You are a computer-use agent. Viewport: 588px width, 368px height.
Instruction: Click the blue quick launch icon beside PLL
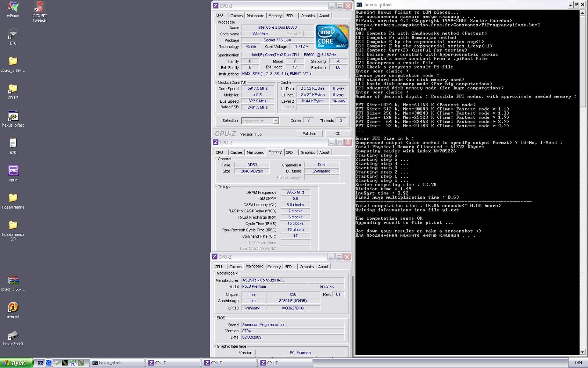coord(49,363)
